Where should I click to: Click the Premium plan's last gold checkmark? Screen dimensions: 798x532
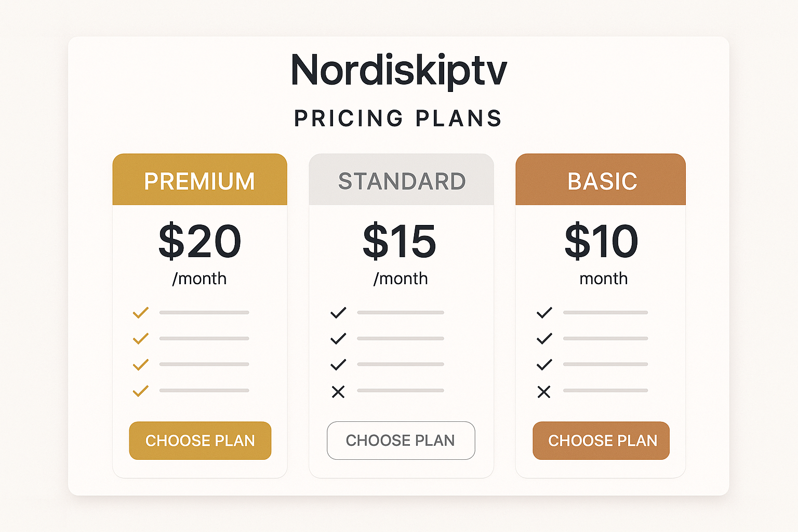click(x=141, y=390)
